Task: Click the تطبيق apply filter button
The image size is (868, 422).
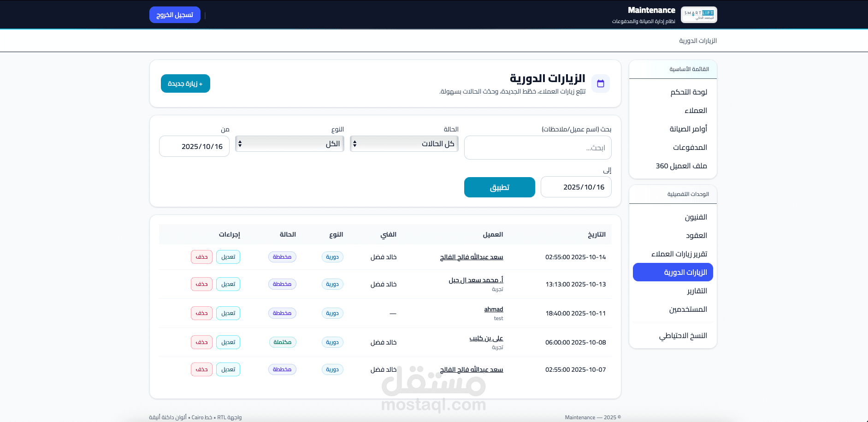Action: [x=500, y=187]
